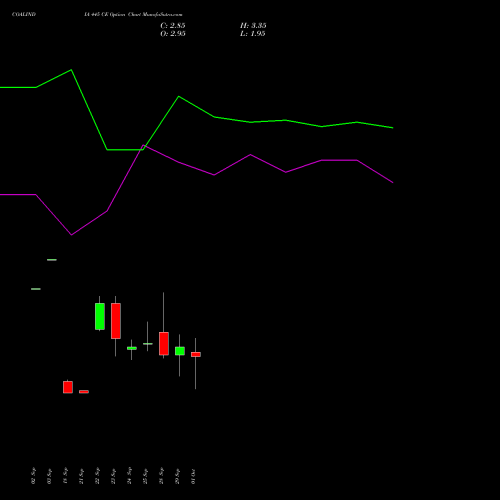Click the lowest dip of the purple line
This screenshot has height=500, width=500.
coord(71,235)
